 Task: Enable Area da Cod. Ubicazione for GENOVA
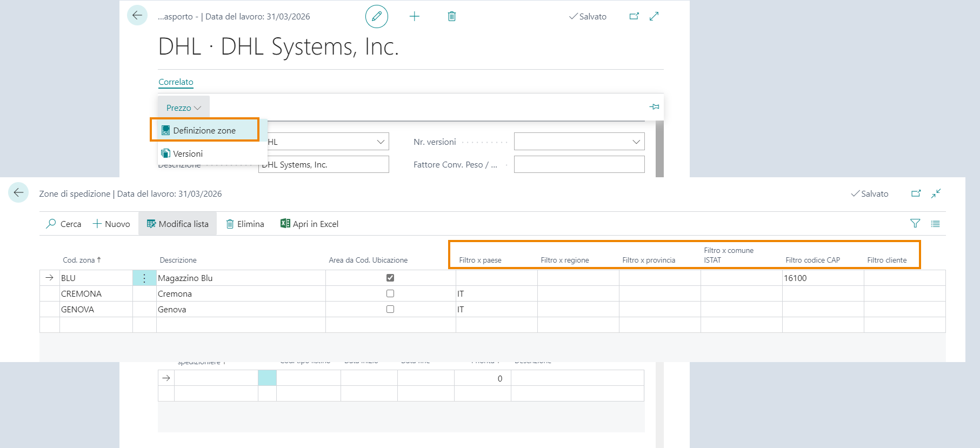pyautogui.click(x=390, y=309)
